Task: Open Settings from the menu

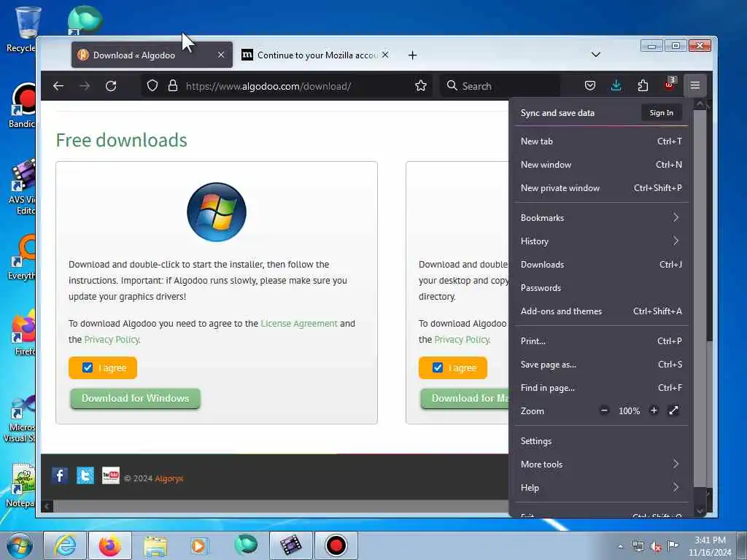Action: (x=601, y=441)
